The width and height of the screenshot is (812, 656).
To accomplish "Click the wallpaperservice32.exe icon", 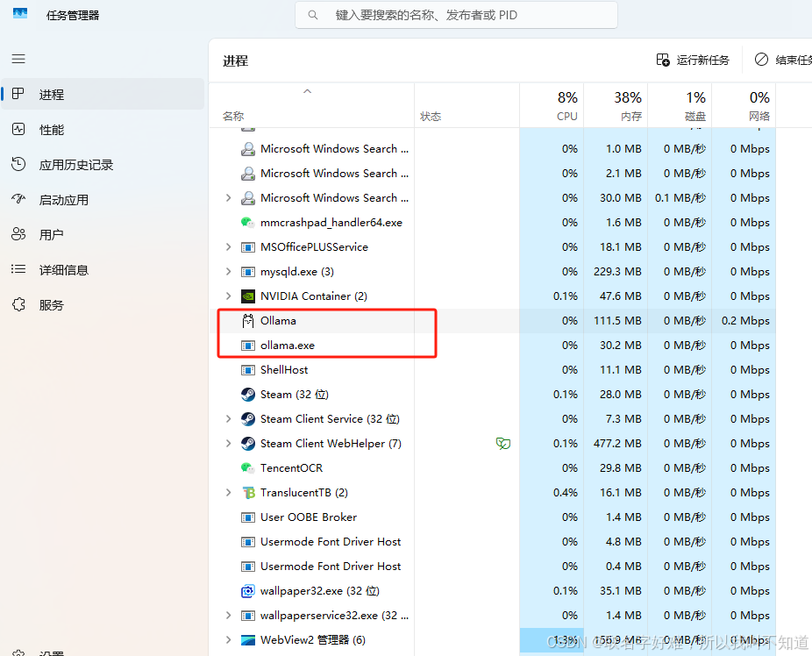I will coord(248,616).
